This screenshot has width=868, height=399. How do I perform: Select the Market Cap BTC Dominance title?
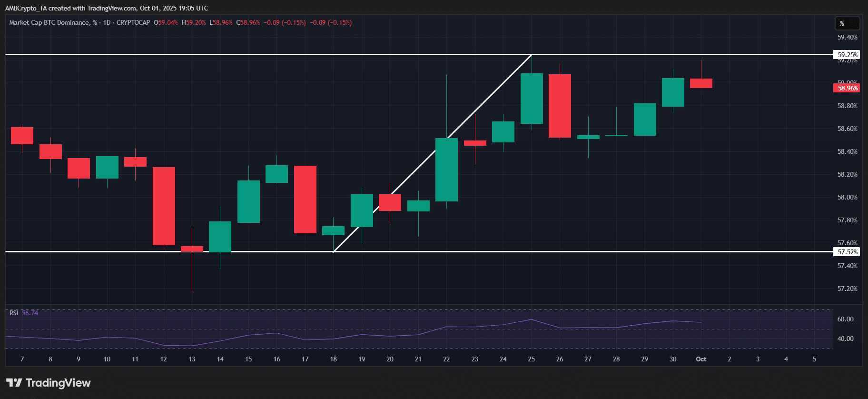tap(49, 22)
